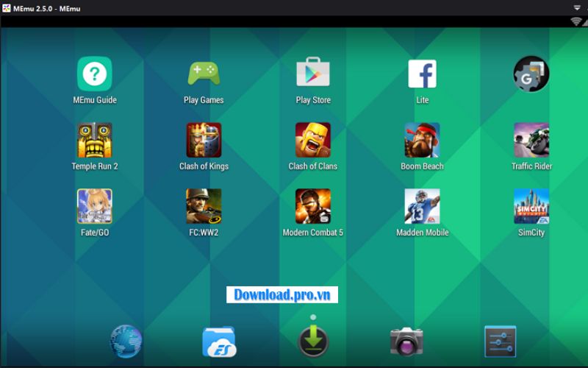The image size is (588, 368).
Task: Click the "FC:WW2" label text
Action: 204,233
